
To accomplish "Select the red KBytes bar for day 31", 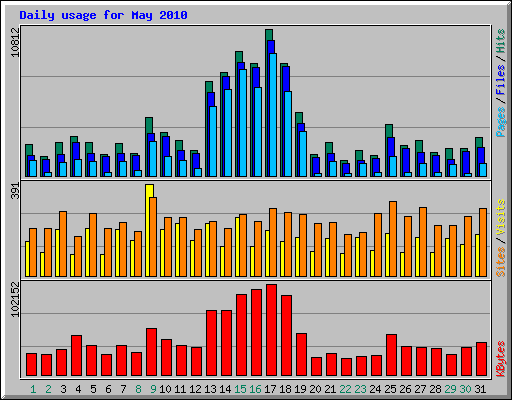I will [481, 359].
